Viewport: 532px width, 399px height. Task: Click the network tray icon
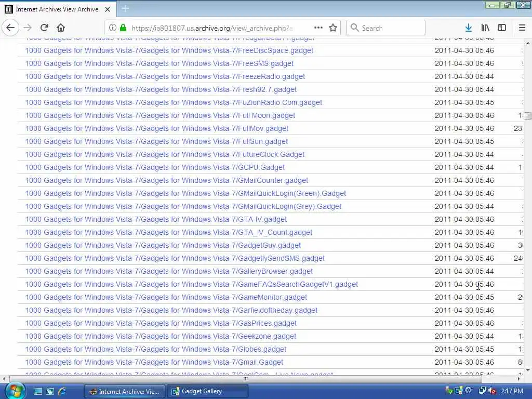coord(482,391)
